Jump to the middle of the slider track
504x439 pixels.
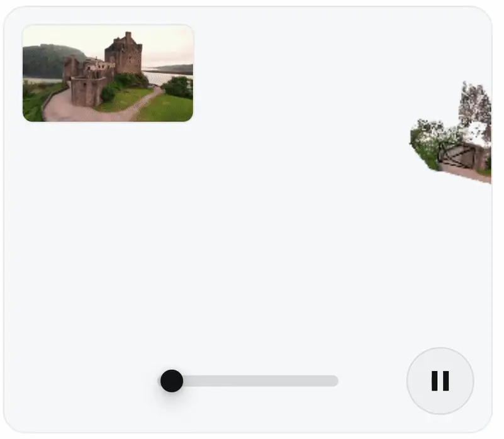tap(249, 381)
